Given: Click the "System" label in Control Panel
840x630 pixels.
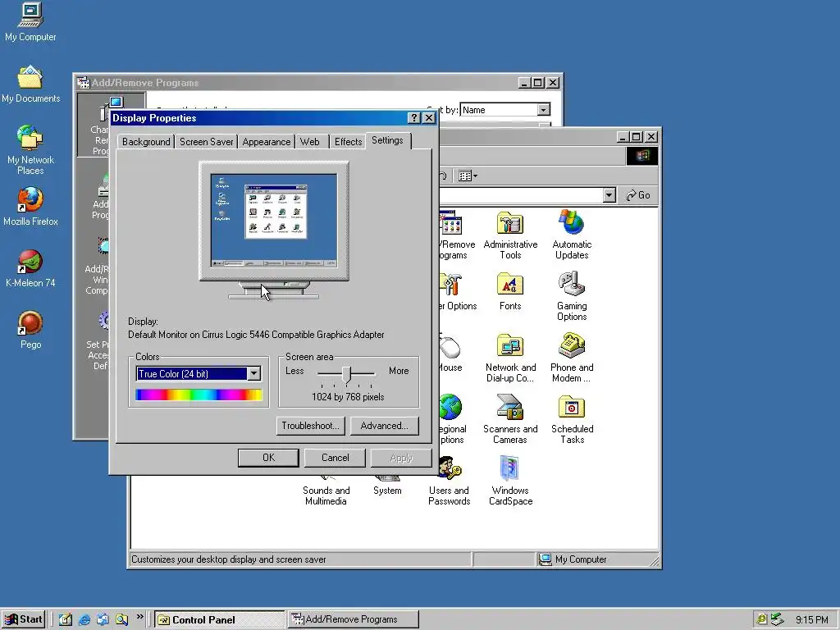Looking at the screenshot, I should pyautogui.click(x=387, y=491).
